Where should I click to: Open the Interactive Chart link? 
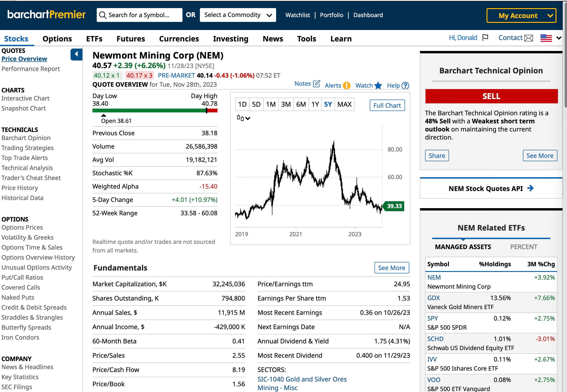pos(25,98)
